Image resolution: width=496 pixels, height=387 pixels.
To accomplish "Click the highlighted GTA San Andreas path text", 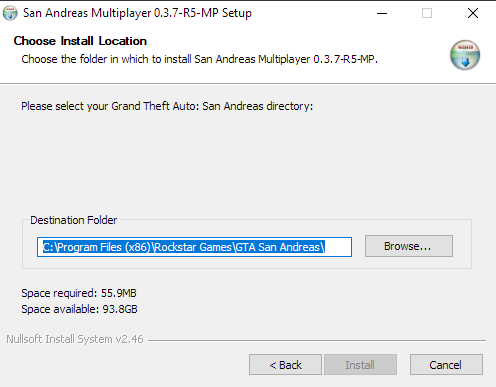I will coord(184,247).
